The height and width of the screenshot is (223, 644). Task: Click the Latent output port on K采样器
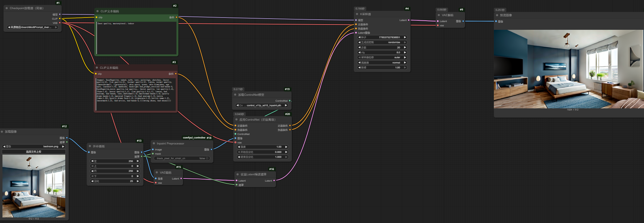(x=409, y=20)
